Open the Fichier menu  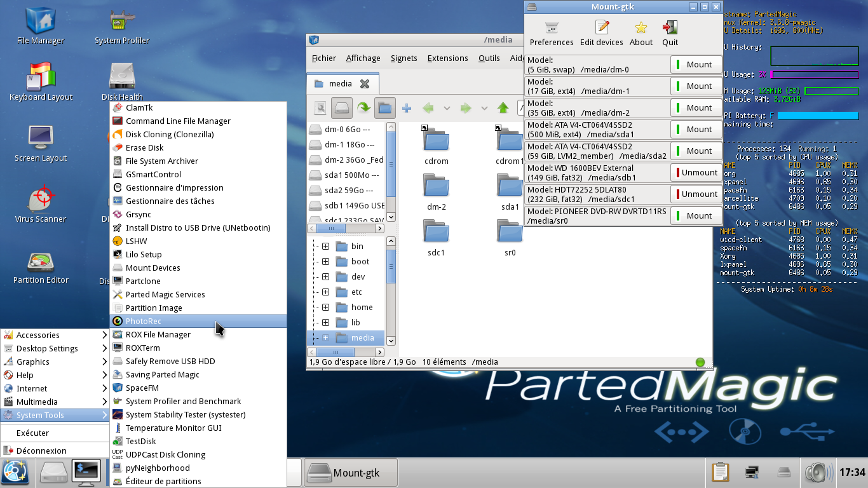coord(324,58)
